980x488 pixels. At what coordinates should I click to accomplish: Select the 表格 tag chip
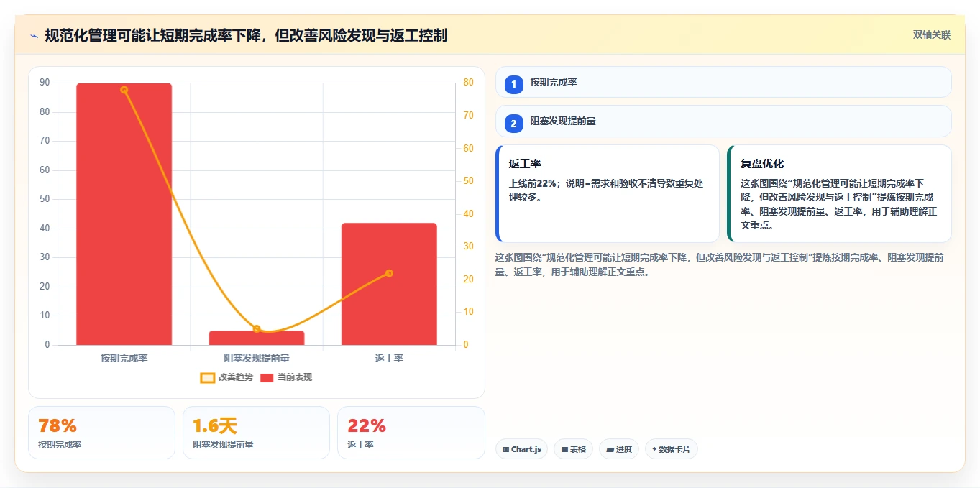pyautogui.click(x=573, y=449)
